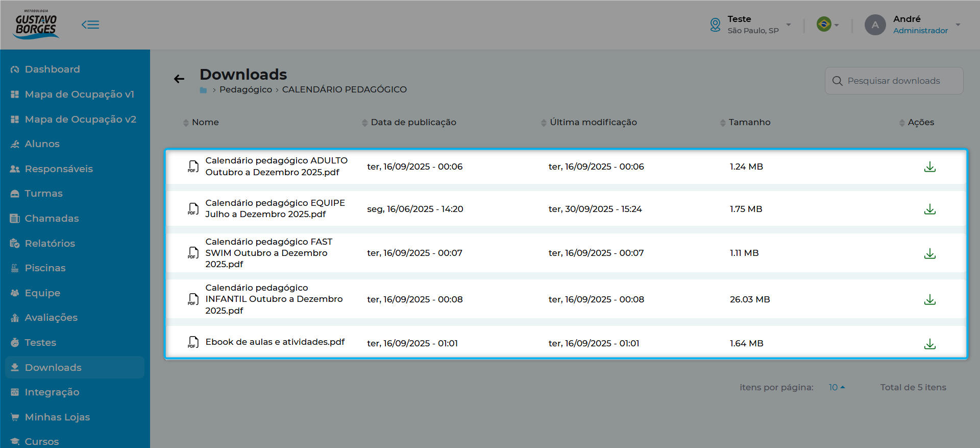Click the Dashboard sidebar icon
This screenshot has width=980, height=448.
click(15, 69)
